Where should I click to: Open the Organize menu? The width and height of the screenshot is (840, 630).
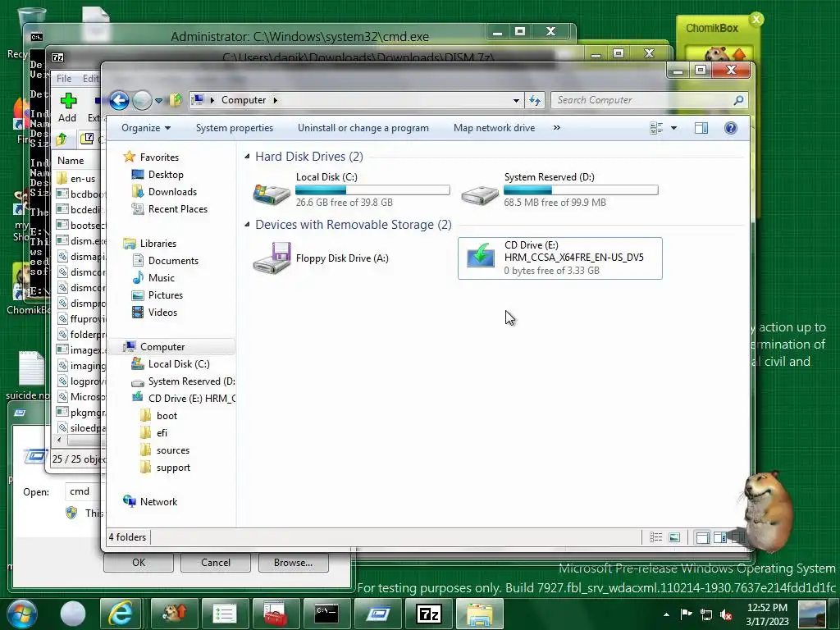146,128
